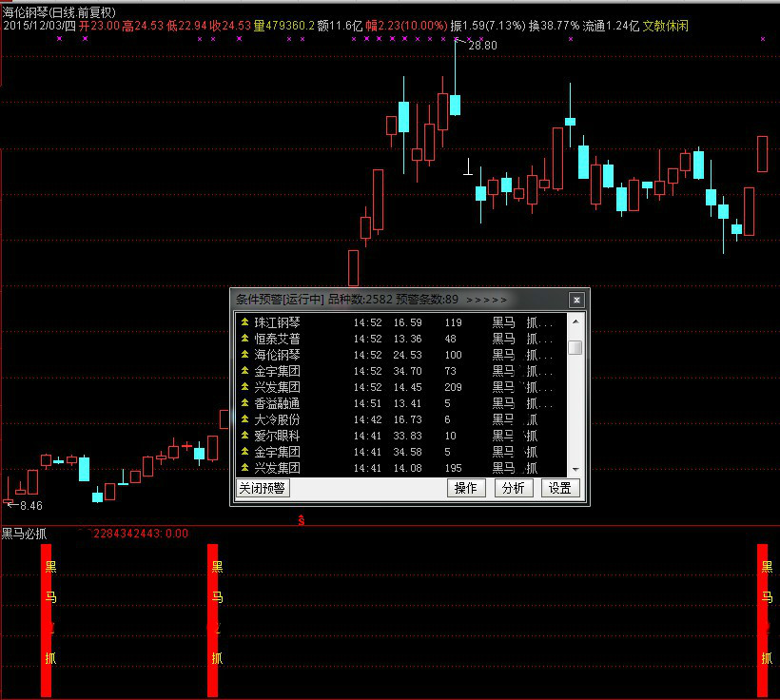
Task: Click the 黑马必抓 indicator label
Action: [24, 534]
